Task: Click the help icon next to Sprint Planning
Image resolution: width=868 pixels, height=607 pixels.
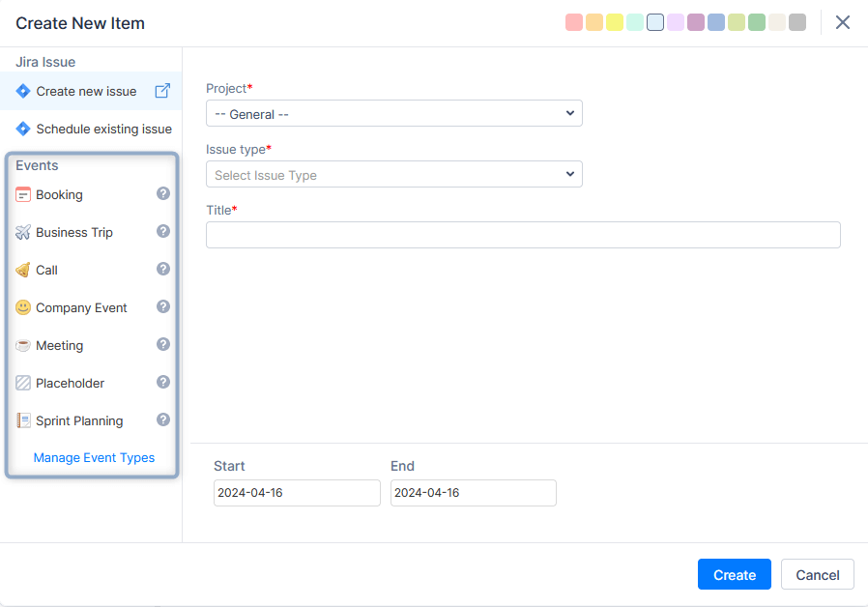Action: (x=163, y=419)
